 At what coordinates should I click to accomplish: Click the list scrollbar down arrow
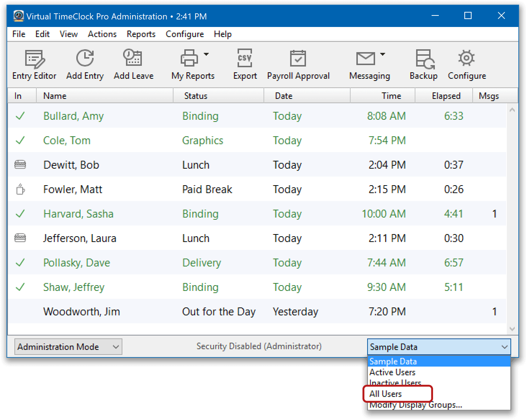(x=512, y=328)
